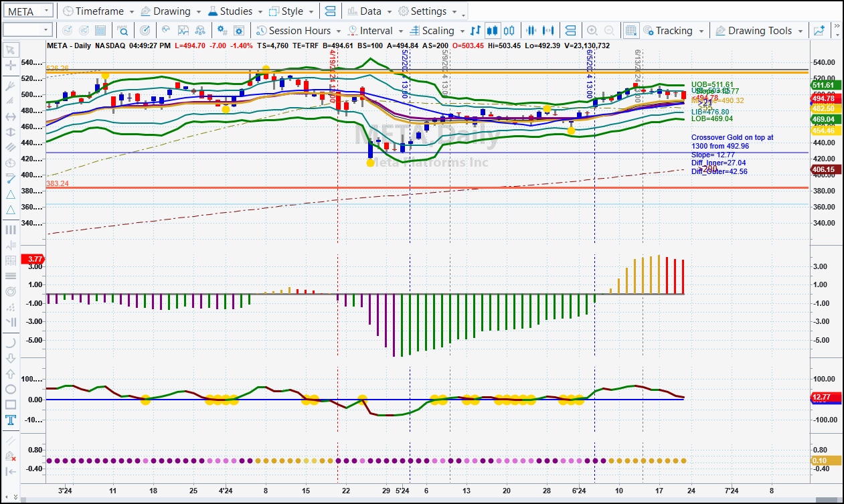Click the OHLC bar chart style icon

click(476, 30)
